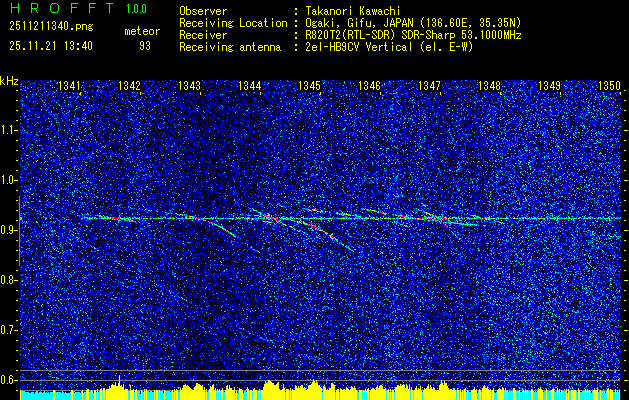Viewport: 629px width, 400px height.
Task: Click the 1.0 frequency axis label
Action: click(8, 180)
